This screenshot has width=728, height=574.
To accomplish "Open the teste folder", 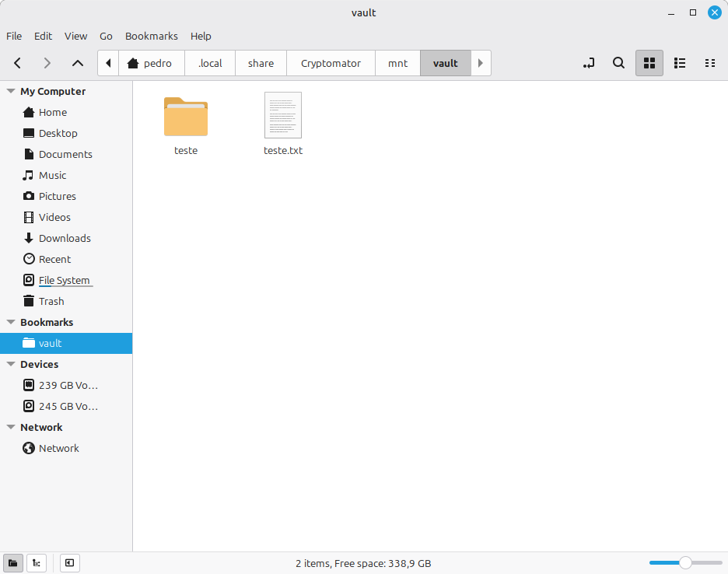I will point(186,117).
